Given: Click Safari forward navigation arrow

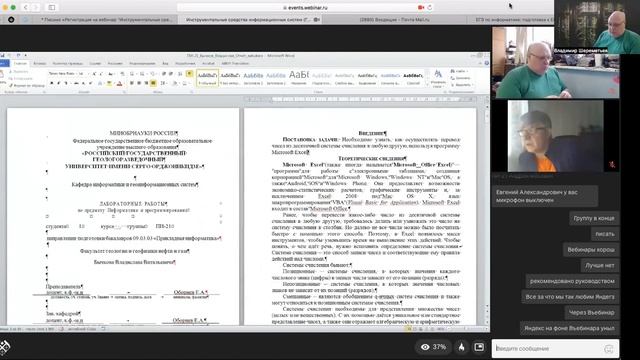Looking at the screenshot, I should tap(36, 7).
